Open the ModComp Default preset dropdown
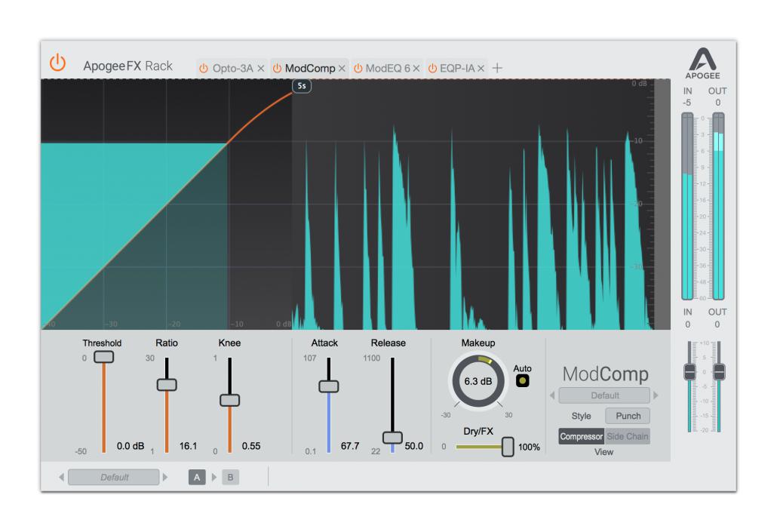Image resolution: width=777 pixels, height=532 pixels. (x=604, y=395)
